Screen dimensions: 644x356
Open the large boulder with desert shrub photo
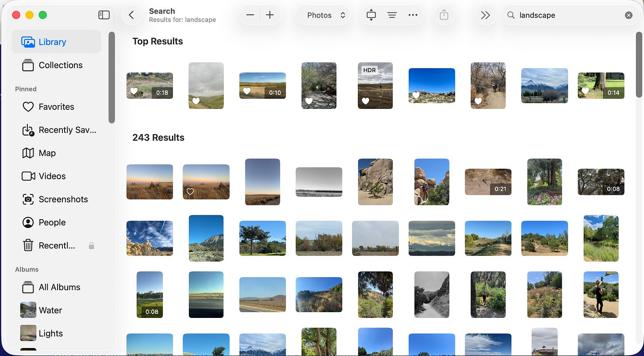[x=375, y=182]
